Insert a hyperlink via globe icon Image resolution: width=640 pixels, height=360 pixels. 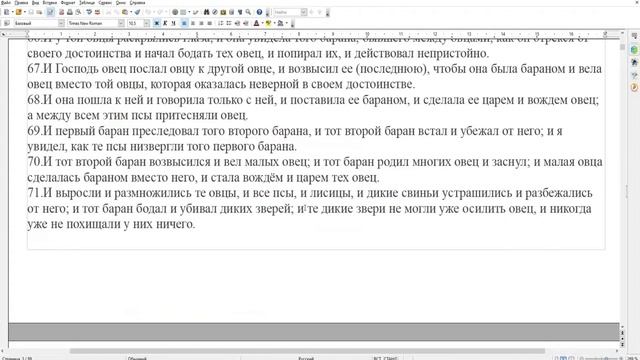point(175,12)
